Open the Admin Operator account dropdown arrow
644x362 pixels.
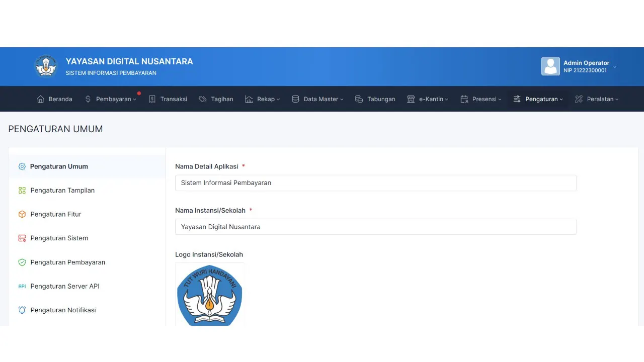tap(615, 67)
